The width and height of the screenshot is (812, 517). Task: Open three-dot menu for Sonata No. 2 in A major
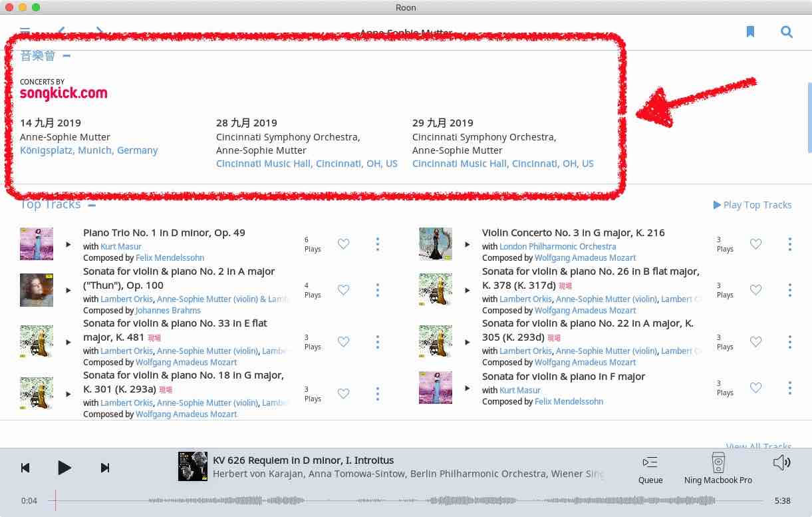[378, 290]
